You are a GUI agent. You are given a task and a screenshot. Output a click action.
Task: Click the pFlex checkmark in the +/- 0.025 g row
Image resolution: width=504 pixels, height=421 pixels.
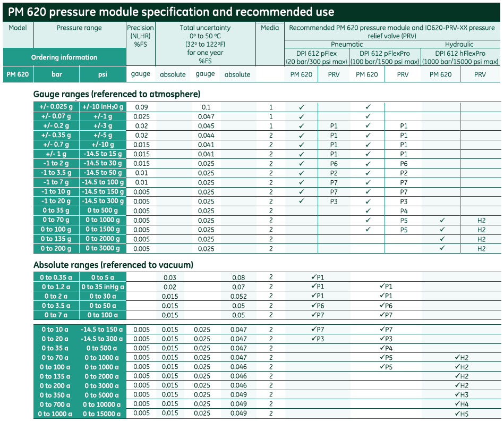pyautogui.click(x=302, y=107)
